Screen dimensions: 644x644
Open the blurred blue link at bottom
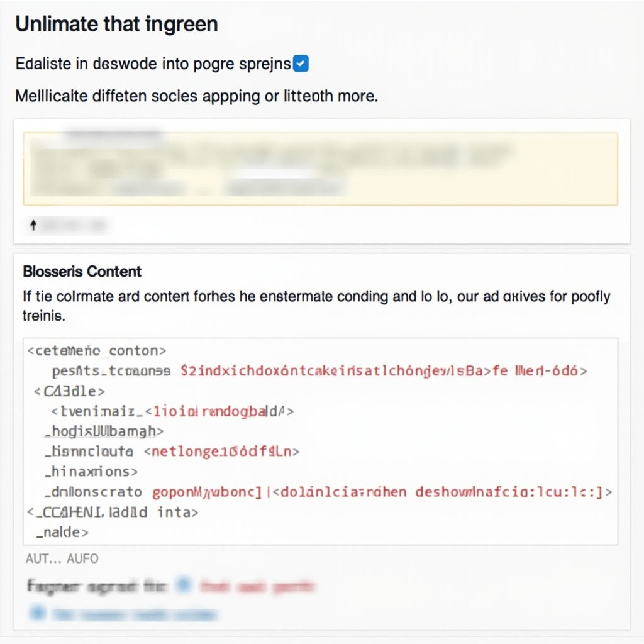coord(135,614)
